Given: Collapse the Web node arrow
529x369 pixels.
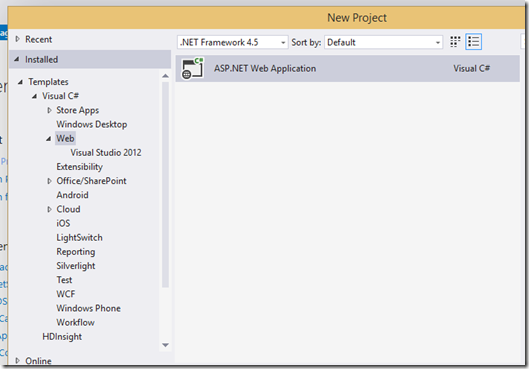Looking at the screenshot, I should (x=49, y=139).
